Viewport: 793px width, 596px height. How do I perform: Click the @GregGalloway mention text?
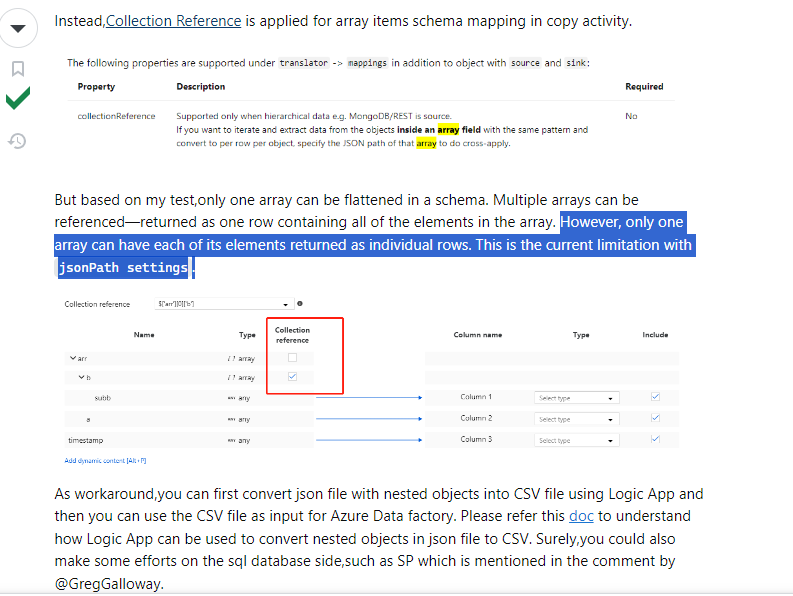click(x=107, y=583)
